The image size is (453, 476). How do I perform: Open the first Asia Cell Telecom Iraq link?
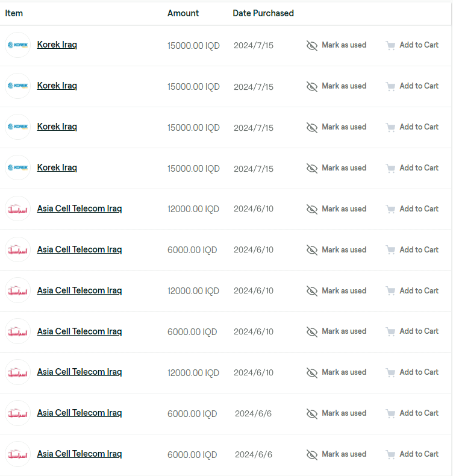point(80,208)
